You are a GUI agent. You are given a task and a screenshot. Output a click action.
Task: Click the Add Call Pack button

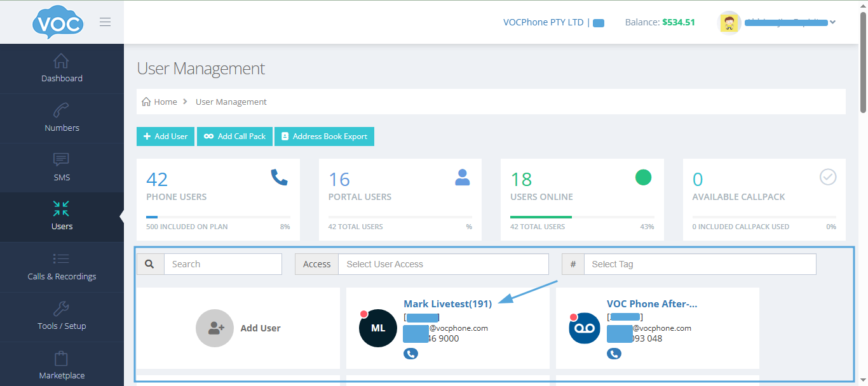[x=234, y=136]
